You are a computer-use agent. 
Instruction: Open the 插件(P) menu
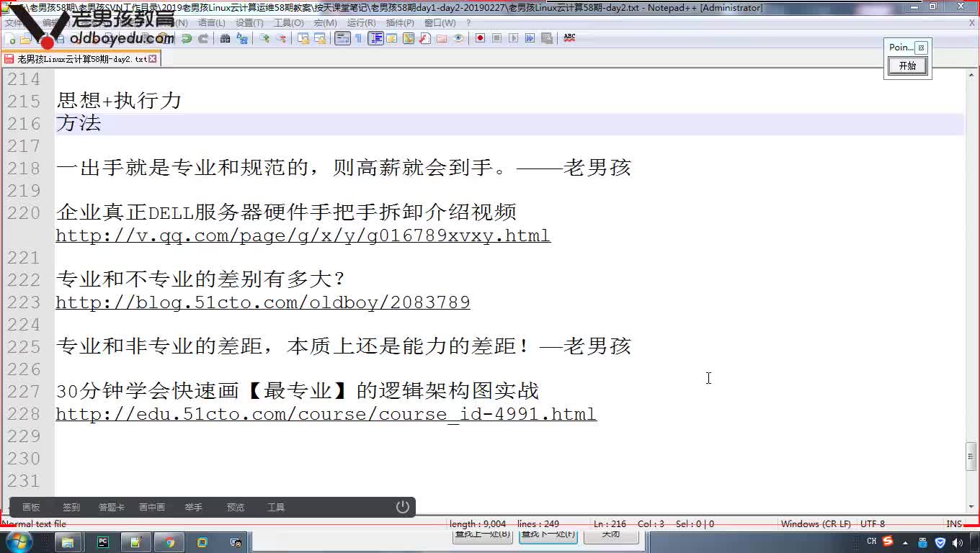(x=400, y=23)
